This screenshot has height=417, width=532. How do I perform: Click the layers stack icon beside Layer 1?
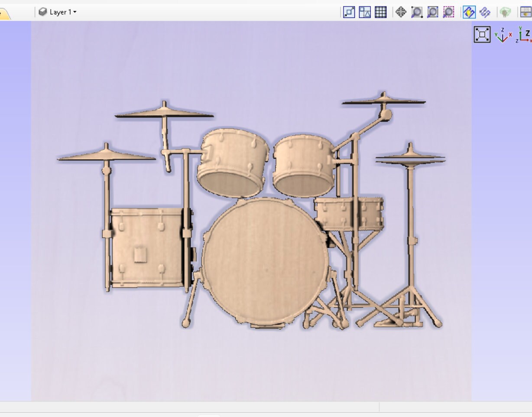(42, 12)
